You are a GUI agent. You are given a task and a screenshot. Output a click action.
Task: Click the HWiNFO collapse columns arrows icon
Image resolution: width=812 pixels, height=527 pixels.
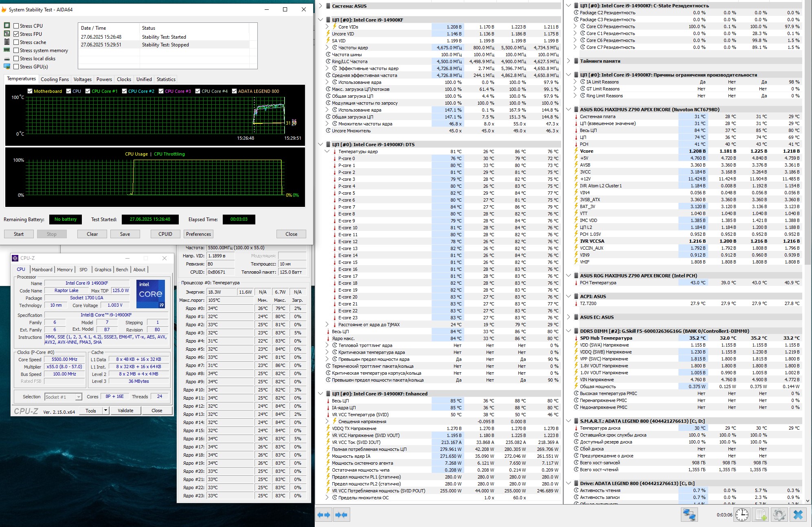[x=342, y=515]
